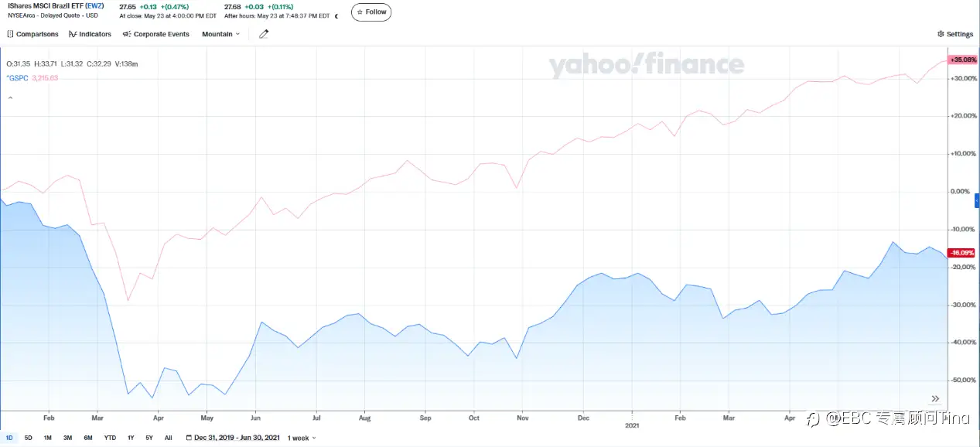Image resolution: width=980 pixels, height=447 pixels.
Task: Select the 5D range
Action: (29, 438)
